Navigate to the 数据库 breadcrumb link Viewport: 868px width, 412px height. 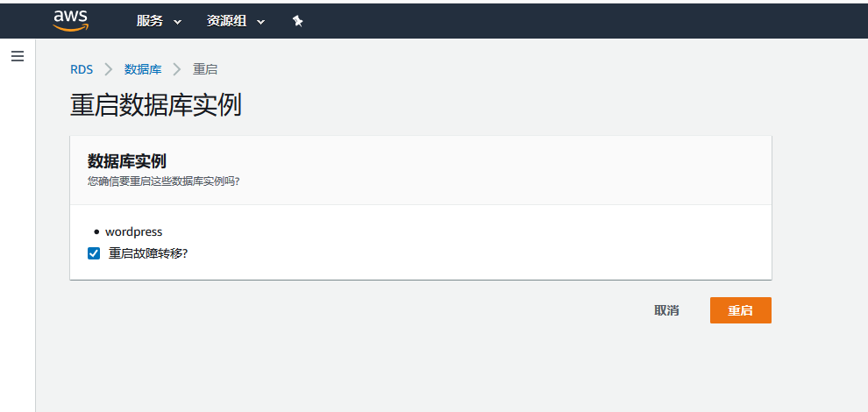pos(143,69)
